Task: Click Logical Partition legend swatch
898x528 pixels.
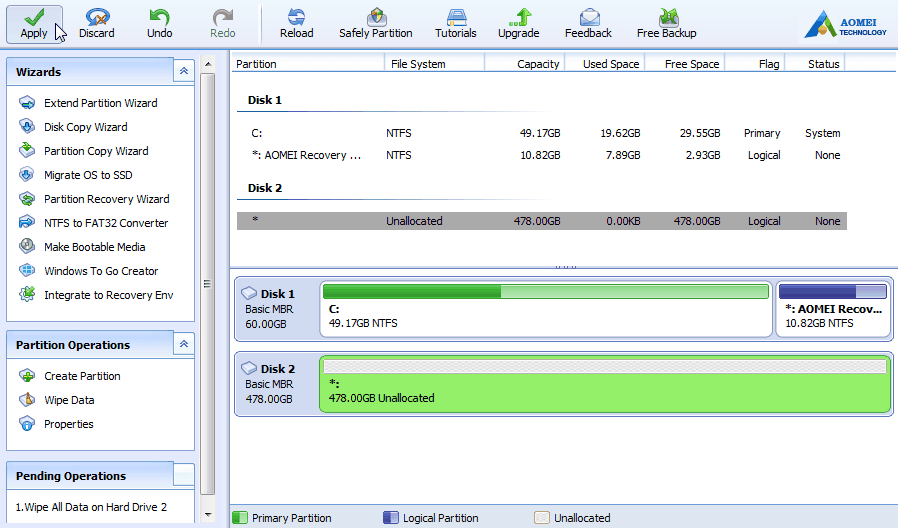Action: click(391, 518)
